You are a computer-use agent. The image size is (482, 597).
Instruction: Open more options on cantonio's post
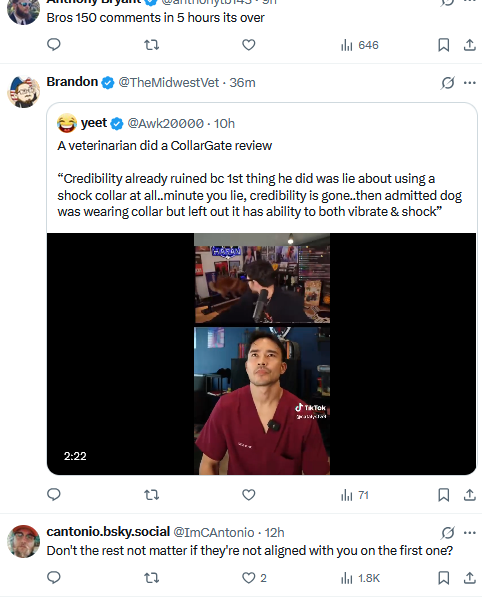coord(470,533)
